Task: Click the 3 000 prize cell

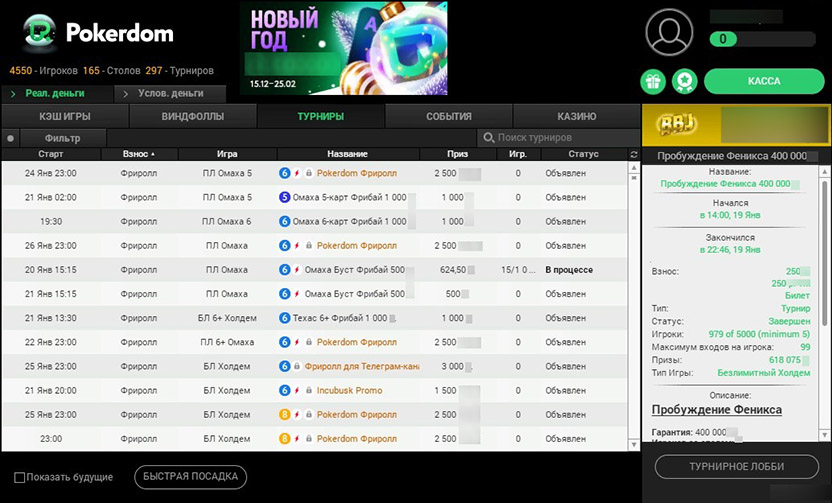Action: [453, 366]
